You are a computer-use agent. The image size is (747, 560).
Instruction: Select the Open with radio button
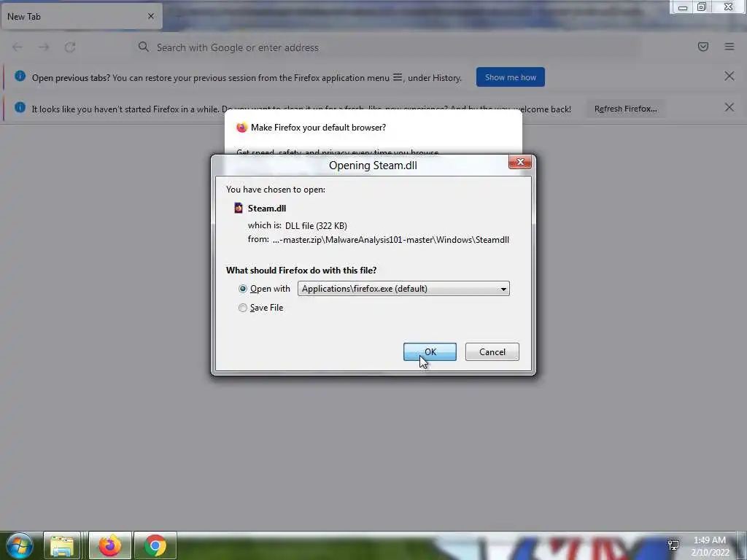click(243, 289)
